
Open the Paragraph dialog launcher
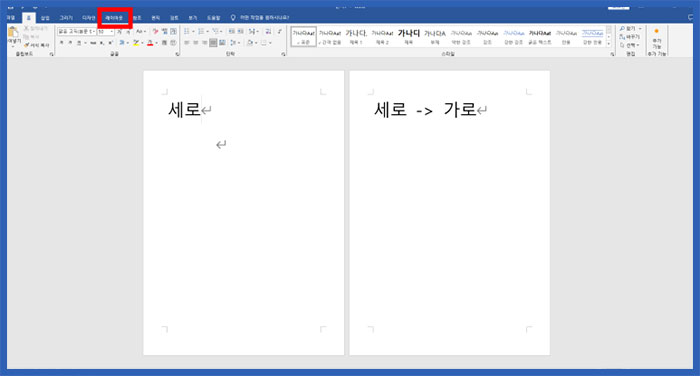tap(283, 54)
